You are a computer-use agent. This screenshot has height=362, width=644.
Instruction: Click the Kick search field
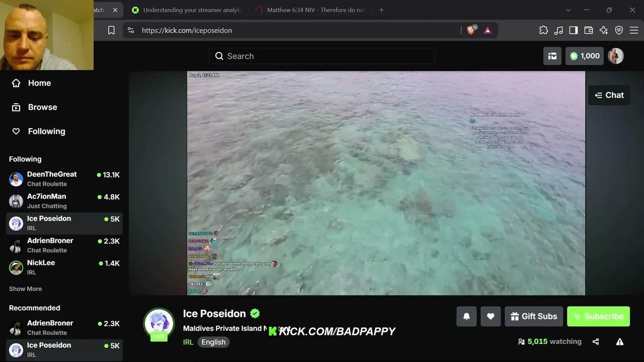coord(322,56)
